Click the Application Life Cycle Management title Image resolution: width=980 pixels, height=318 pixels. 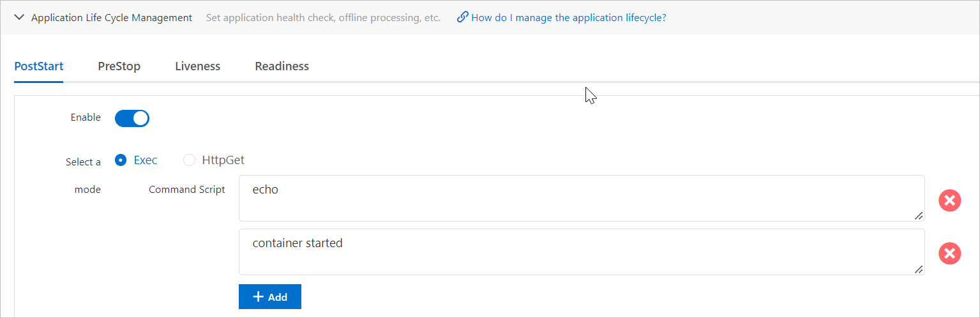[x=112, y=18]
